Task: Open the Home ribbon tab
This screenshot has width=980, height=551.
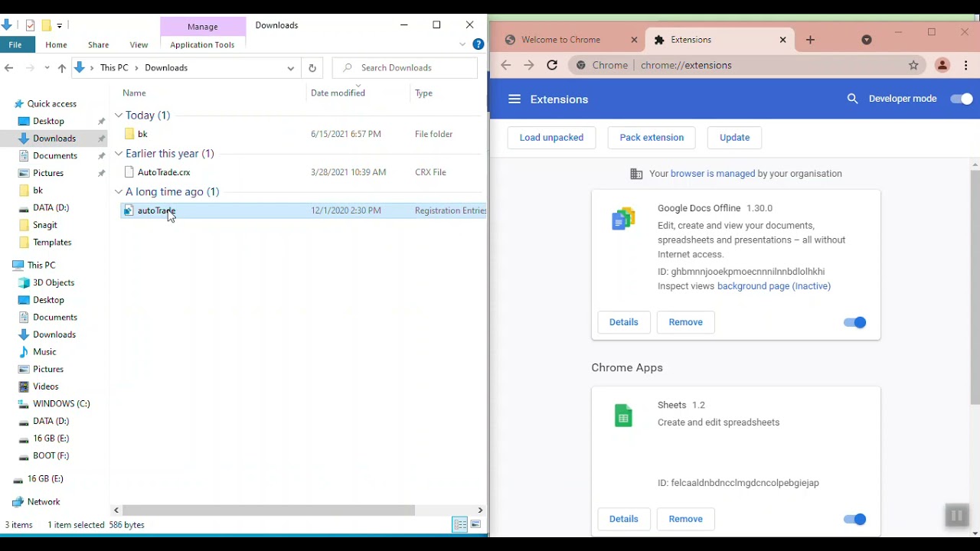Action: pyautogui.click(x=56, y=45)
